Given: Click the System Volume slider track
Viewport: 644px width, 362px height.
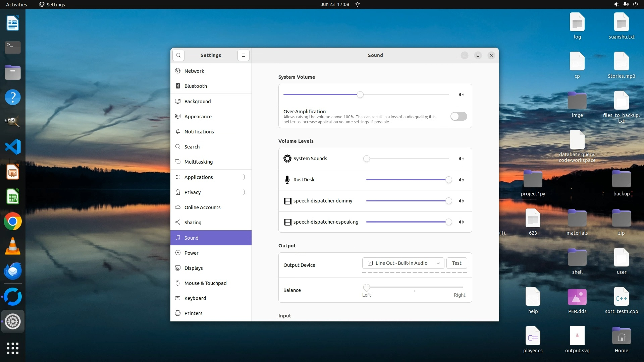Looking at the screenshot, I should 402,95.
